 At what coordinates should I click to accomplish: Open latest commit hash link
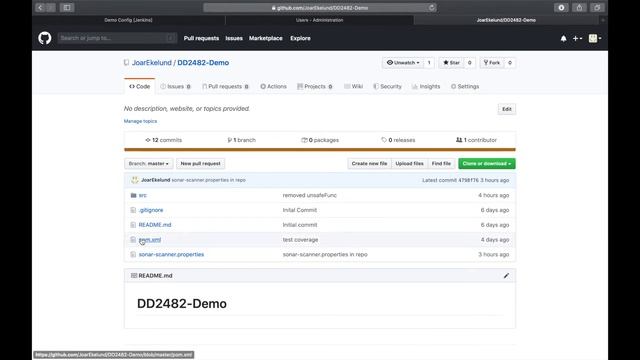point(468,180)
